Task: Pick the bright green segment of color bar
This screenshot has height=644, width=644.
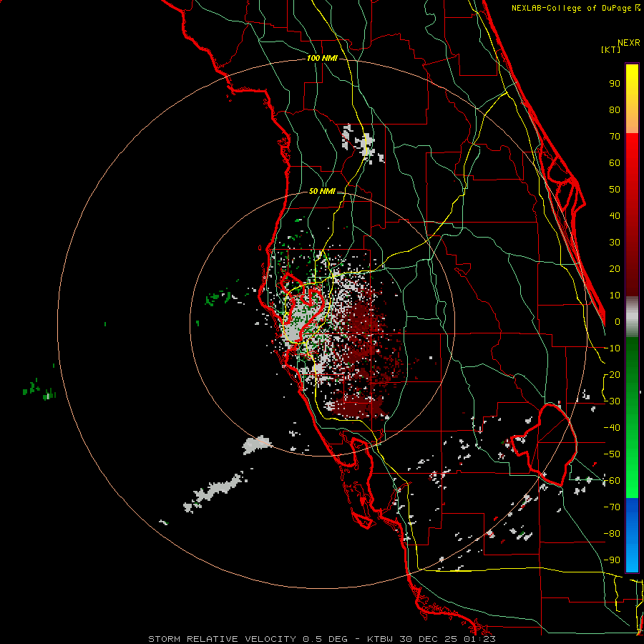Action: tap(632, 418)
